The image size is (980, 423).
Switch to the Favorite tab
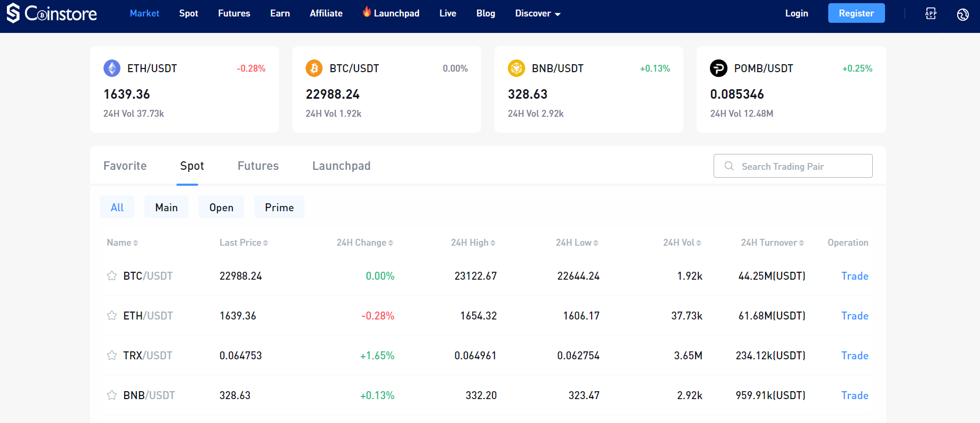point(125,166)
